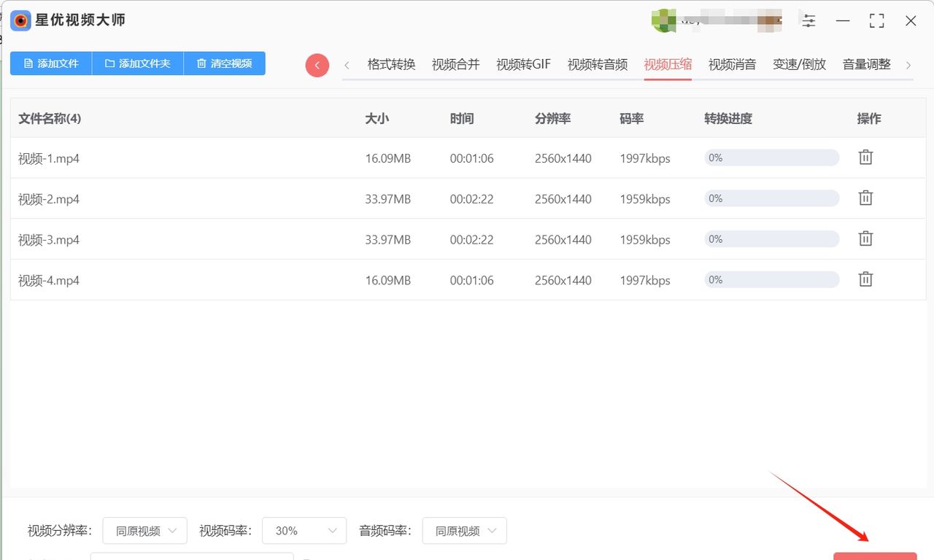The height and width of the screenshot is (560, 934).
Task: Click the 添加文件 button
Action: [51, 63]
